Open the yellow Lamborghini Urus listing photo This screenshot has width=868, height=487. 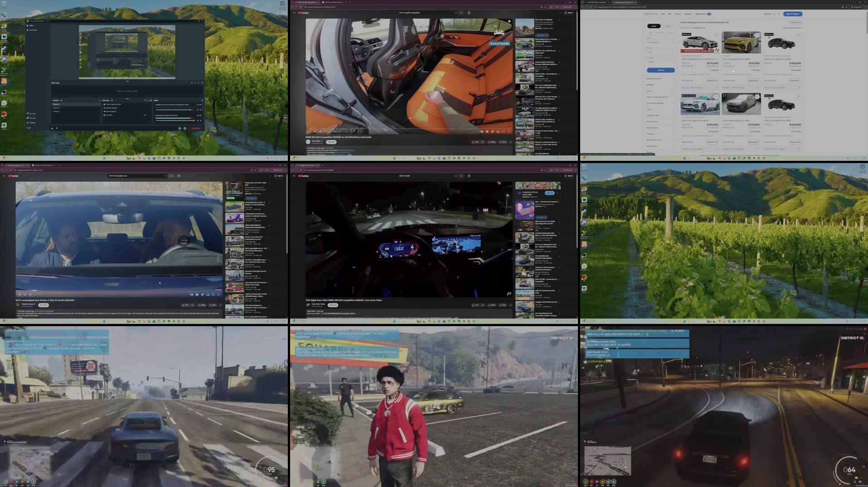pyautogui.click(x=742, y=42)
